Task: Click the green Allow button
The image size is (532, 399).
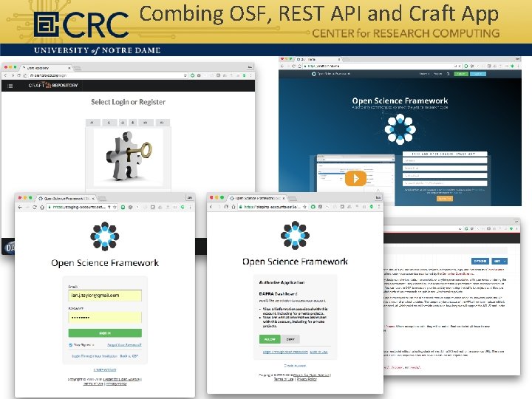Action: 270,339
